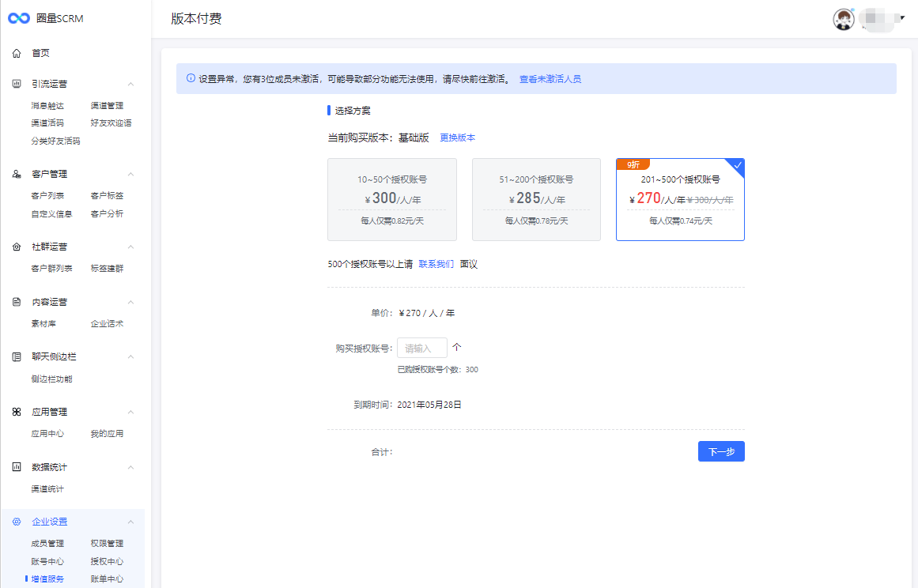Collapse the 聊天侧边栏 section chevron

[x=131, y=357]
